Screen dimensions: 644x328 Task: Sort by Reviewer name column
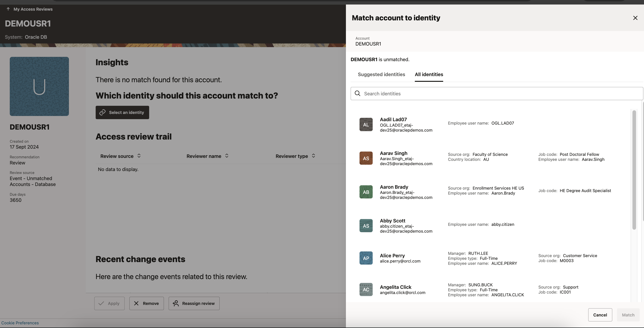227,156
